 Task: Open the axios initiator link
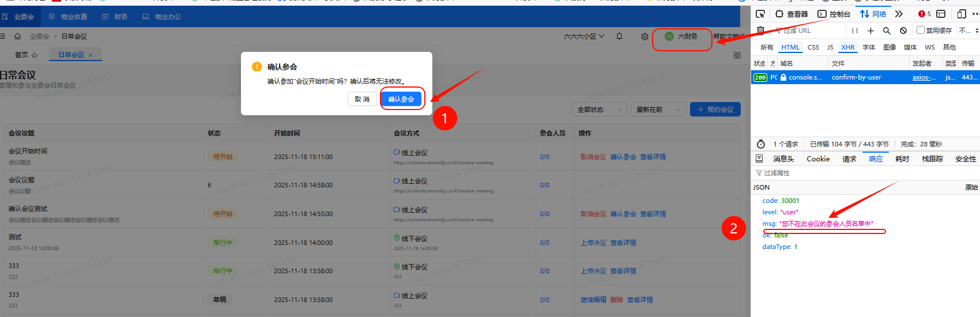click(x=924, y=77)
